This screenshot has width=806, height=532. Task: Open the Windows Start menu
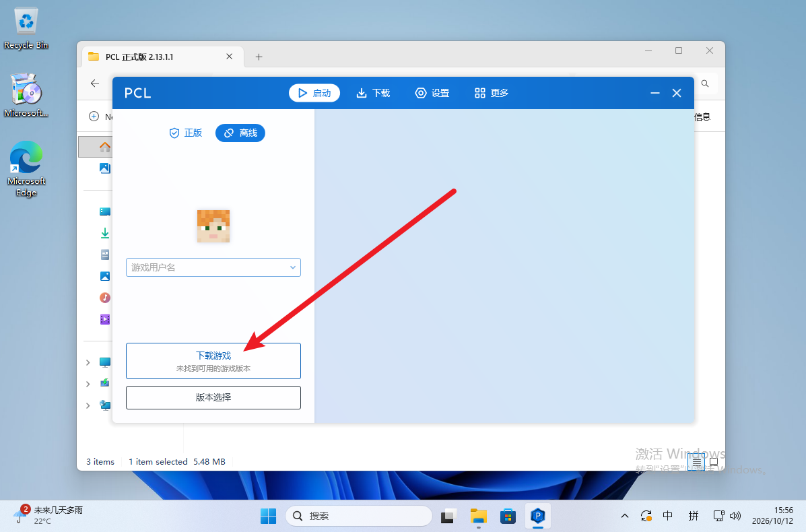pos(268,516)
